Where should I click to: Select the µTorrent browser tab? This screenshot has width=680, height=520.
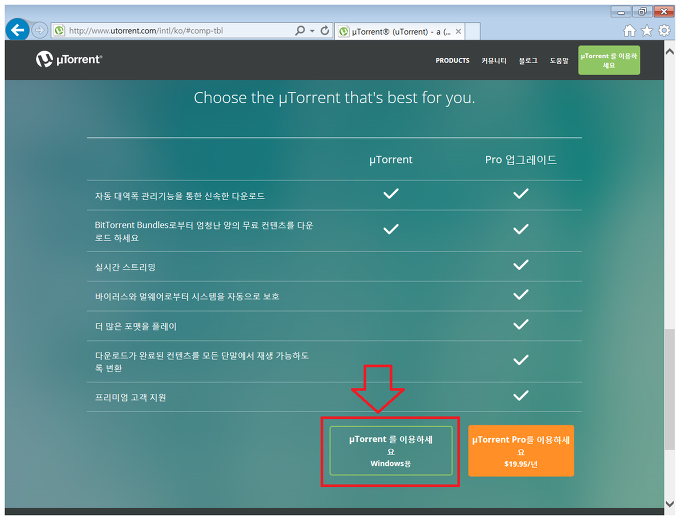coord(401,32)
